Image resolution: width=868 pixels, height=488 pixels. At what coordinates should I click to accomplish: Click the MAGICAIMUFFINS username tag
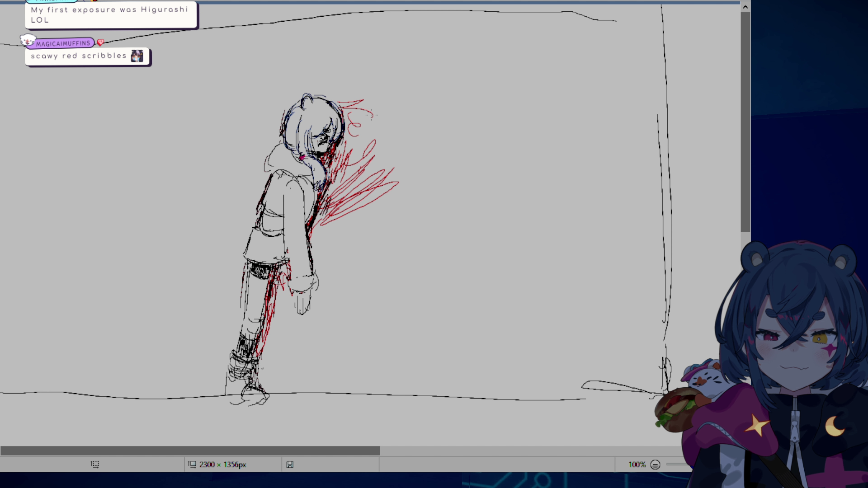(x=63, y=44)
